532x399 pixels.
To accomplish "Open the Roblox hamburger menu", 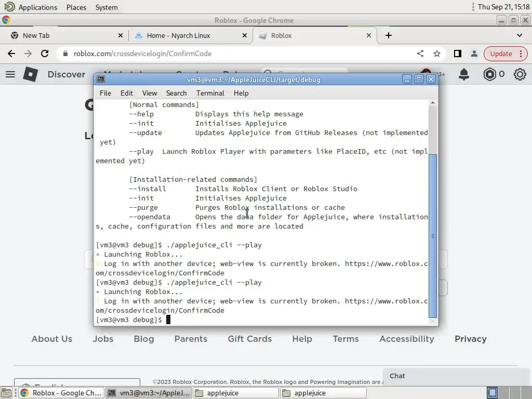I will (10, 74).
